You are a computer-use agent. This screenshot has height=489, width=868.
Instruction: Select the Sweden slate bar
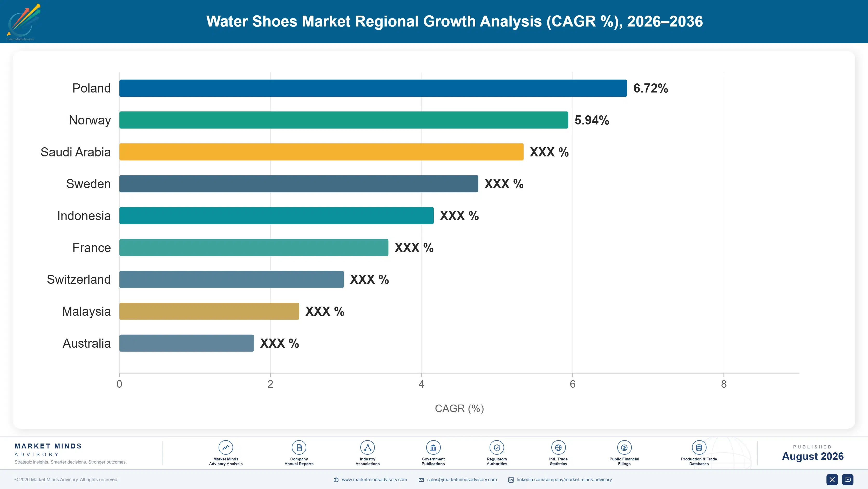click(299, 184)
